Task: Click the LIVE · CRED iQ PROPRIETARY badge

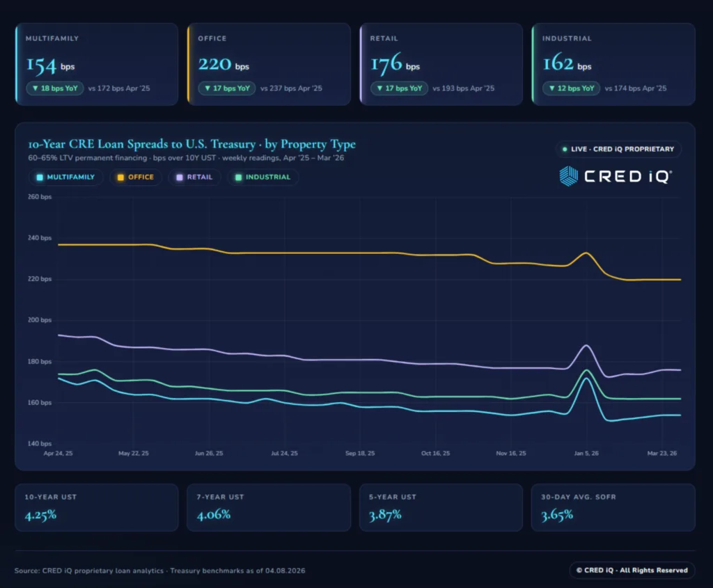Action: [618, 149]
